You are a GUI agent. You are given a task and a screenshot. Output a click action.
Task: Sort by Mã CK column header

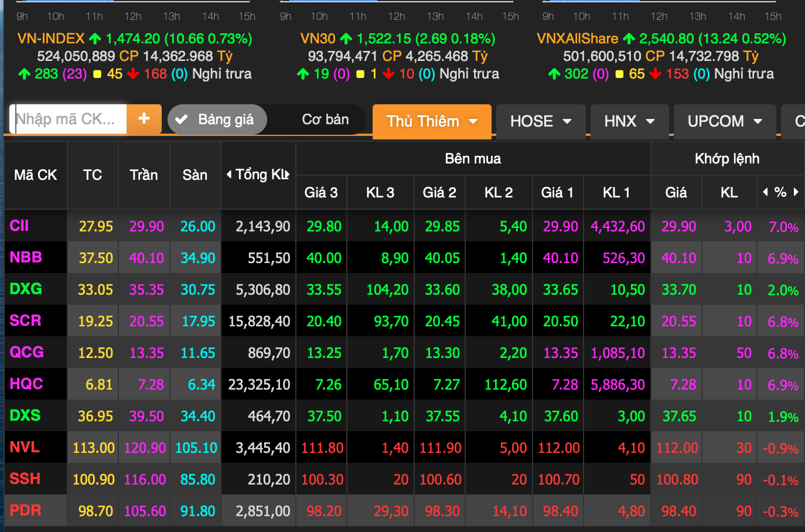[x=35, y=175]
